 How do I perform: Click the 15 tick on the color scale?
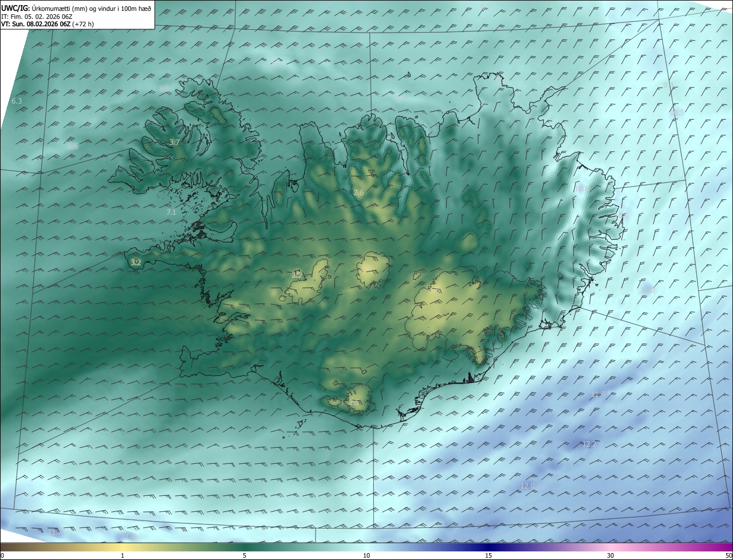coord(488,555)
